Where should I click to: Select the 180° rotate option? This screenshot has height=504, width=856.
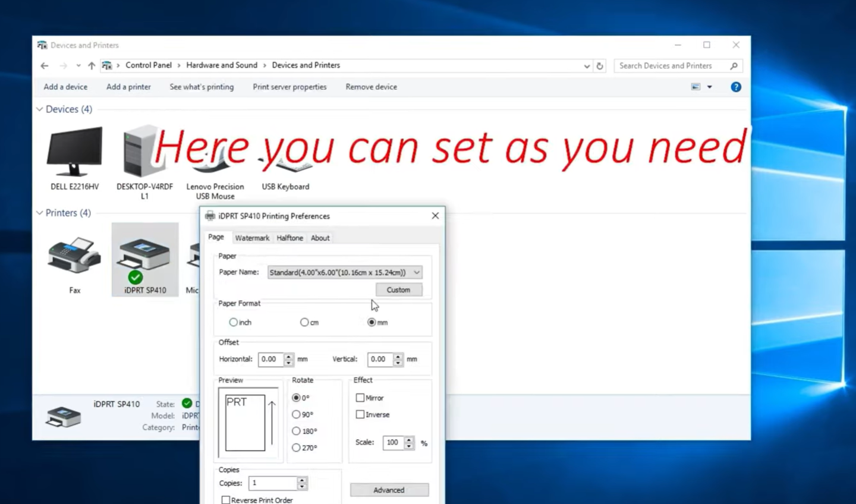coord(296,431)
